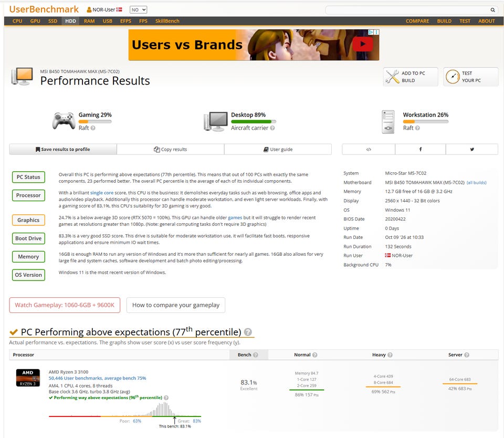The height and width of the screenshot is (438, 504).
Task: Click Save results to profile button
Action: (63, 149)
